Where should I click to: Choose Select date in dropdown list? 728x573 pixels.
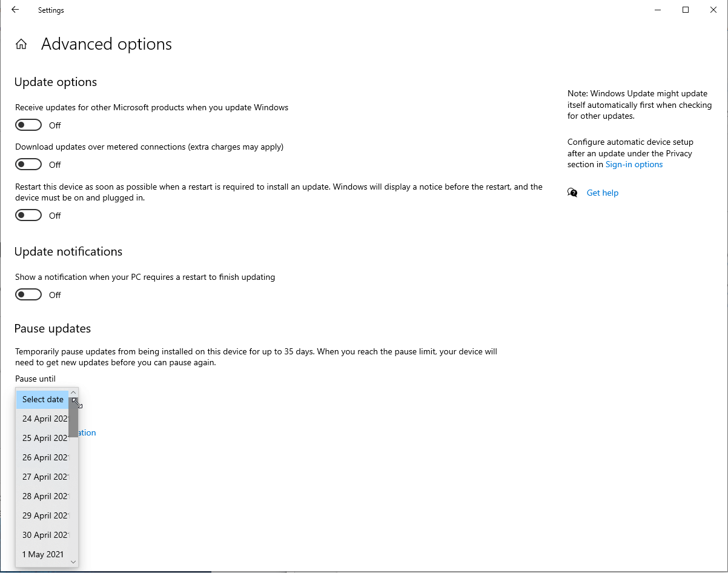tap(42, 400)
